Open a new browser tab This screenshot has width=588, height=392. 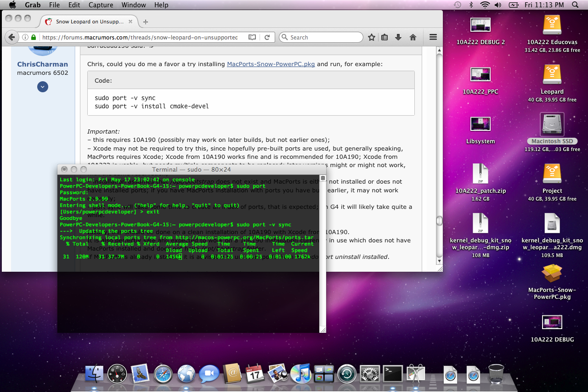146,22
